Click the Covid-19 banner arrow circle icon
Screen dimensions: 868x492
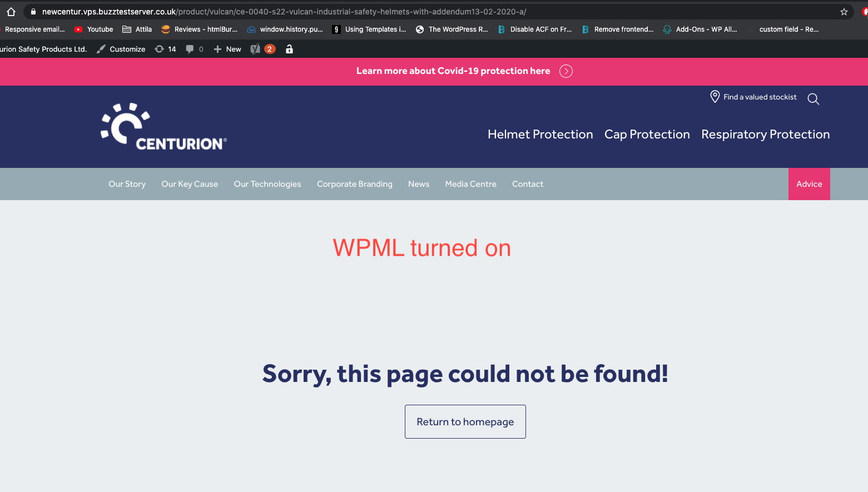[566, 71]
